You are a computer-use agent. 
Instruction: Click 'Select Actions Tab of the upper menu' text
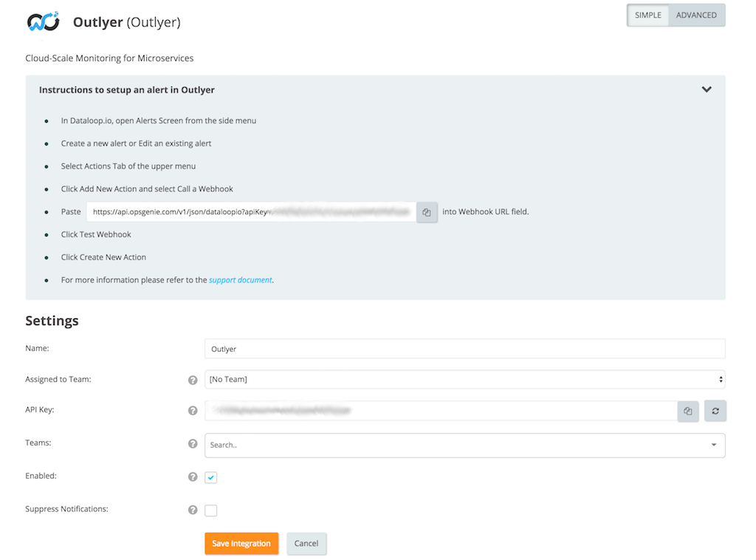tap(128, 166)
